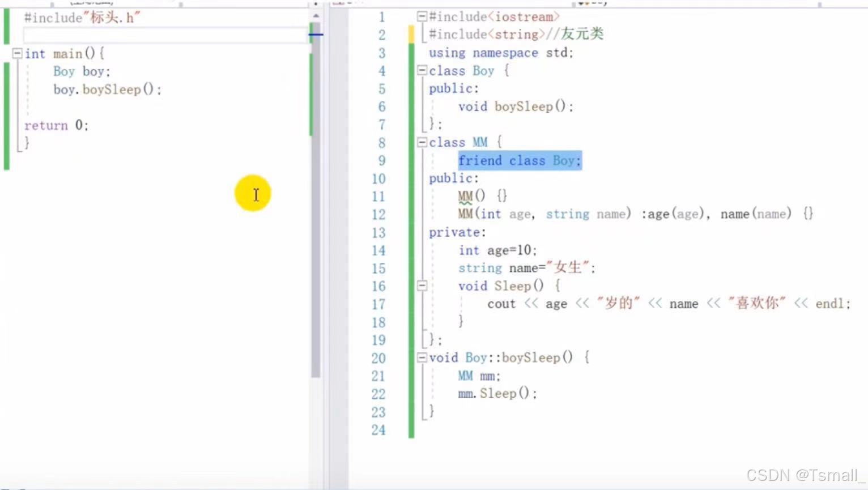The image size is (868, 490).
Task: Collapse the Boy::boySleep() definition fold
Action: 422,357
